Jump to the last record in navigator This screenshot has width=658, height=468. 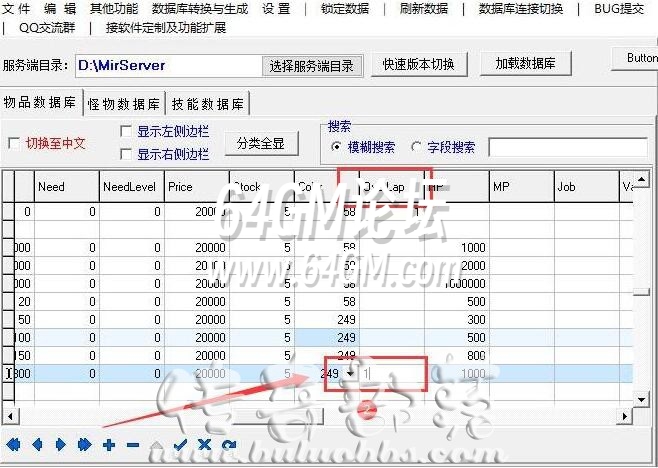(x=84, y=444)
